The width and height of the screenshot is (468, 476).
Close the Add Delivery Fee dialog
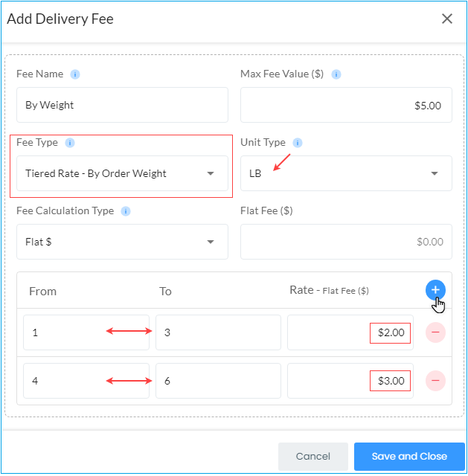[446, 19]
